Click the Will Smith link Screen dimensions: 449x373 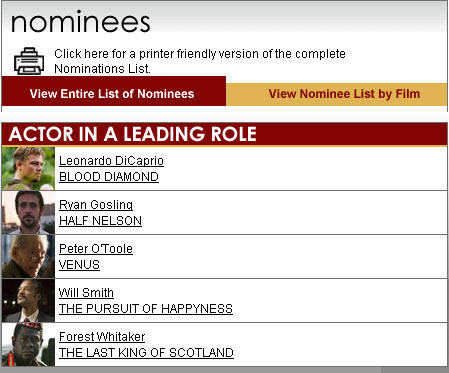click(86, 293)
